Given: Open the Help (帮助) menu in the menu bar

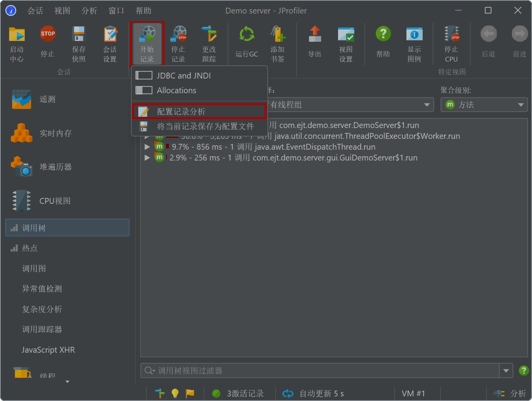Looking at the screenshot, I should (143, 11).
